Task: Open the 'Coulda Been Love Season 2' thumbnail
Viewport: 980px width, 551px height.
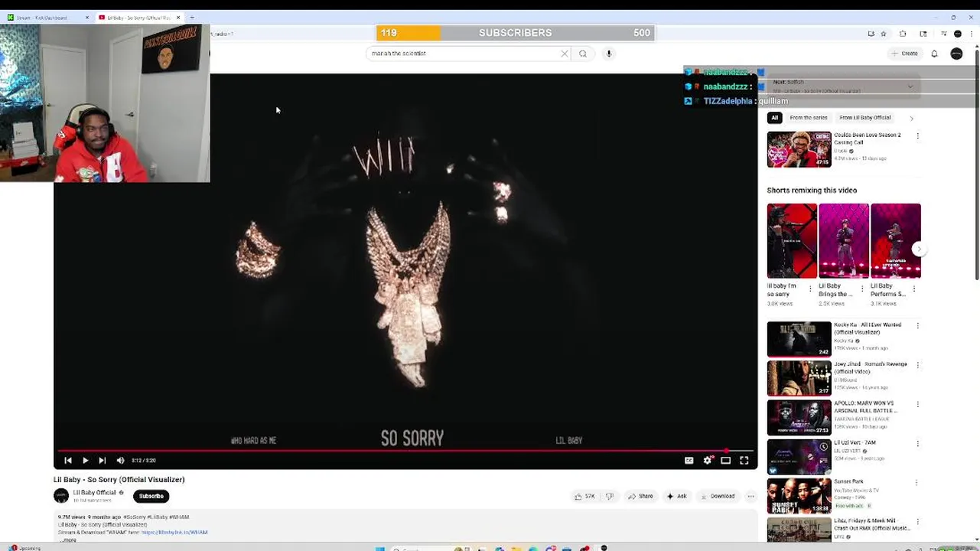Action: coord(799,149)
